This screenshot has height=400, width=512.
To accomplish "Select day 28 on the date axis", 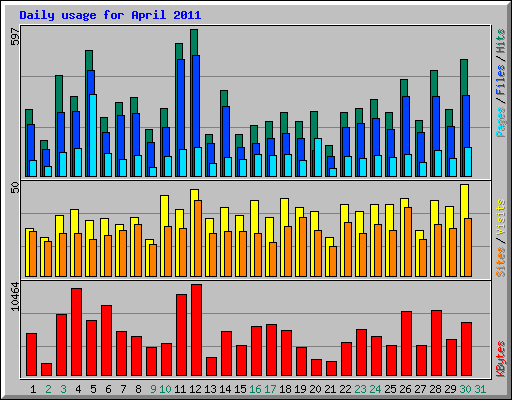I will (x=435, y=389).
